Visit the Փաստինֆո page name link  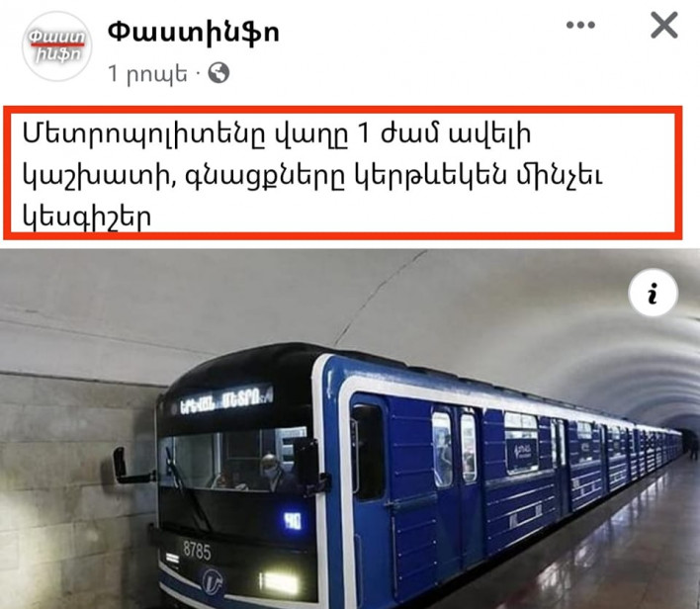(194, 33)
